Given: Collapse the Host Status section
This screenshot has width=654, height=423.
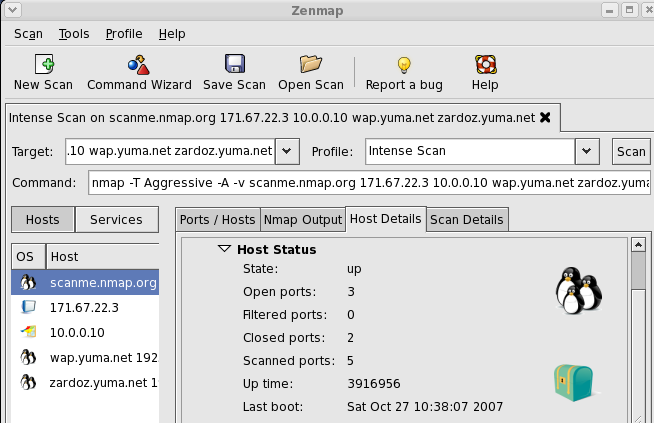Looking at the screenshot, I should 224,249.
